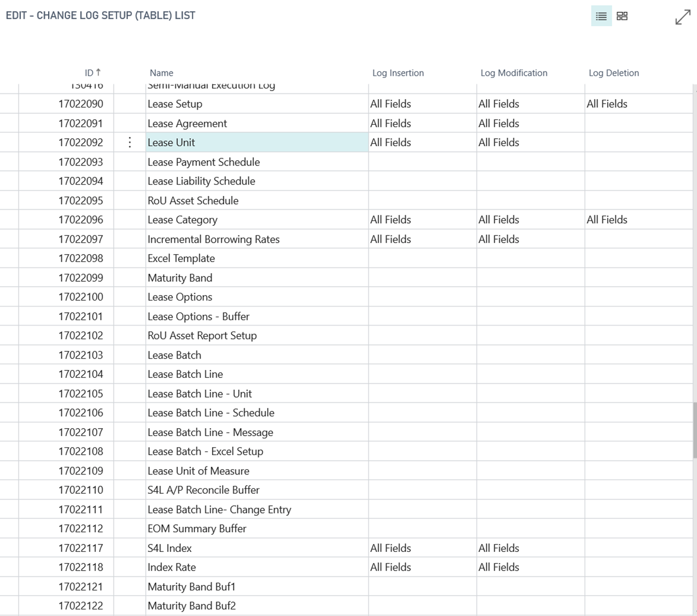Screen dimensions: 697x616
Task: Expand page to full screen icon
Action: point(683,17)
